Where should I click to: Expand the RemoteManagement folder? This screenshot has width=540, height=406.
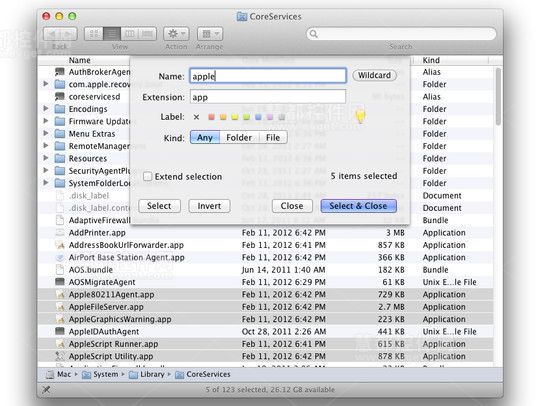[45, 146]
